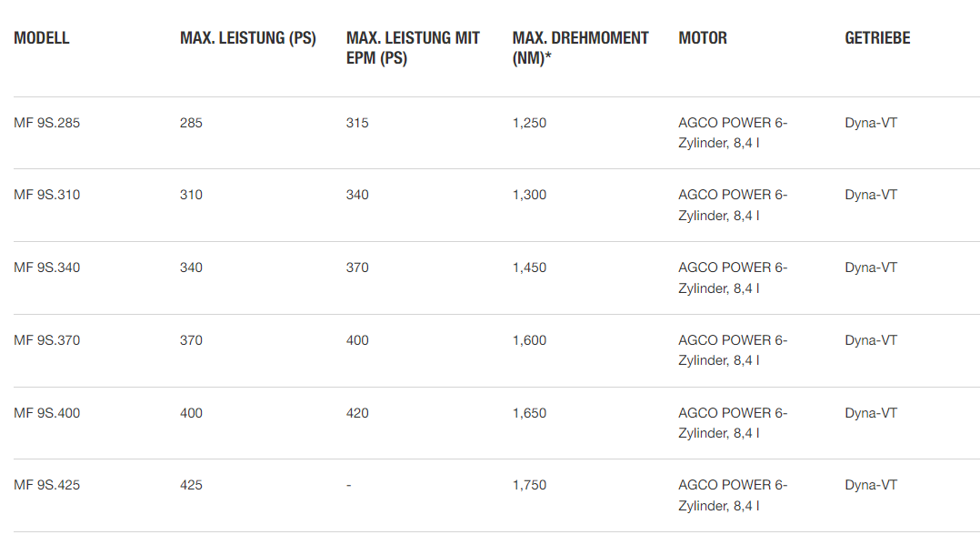980x555 pixels.
Task: Select the MF 9S.370 model cell
Action: pos(47,340)
